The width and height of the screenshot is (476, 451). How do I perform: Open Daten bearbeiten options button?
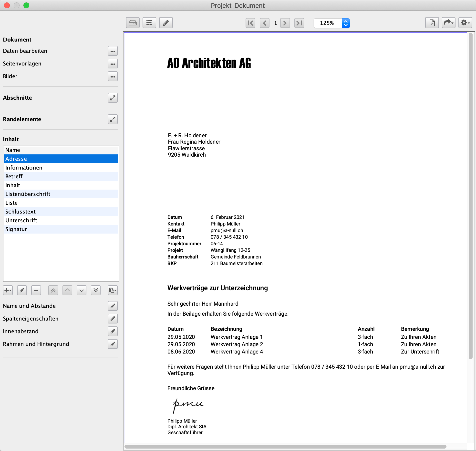coord(113,51)
